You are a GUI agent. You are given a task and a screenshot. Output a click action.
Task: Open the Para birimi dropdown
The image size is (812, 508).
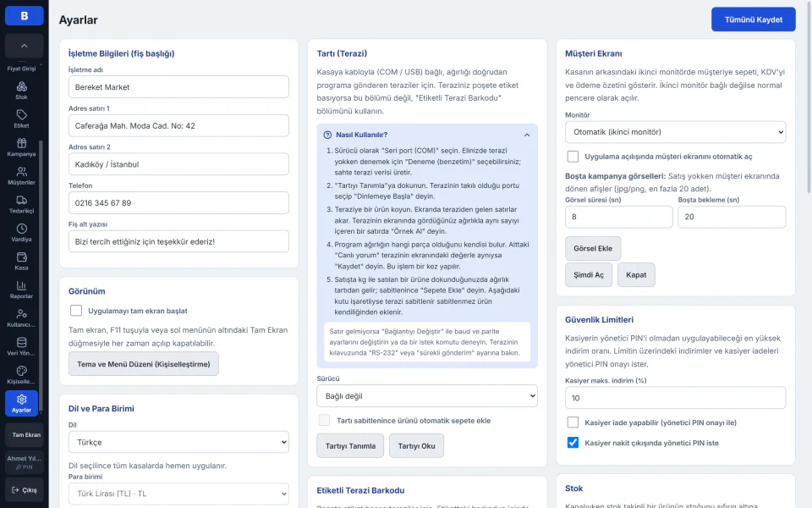[178, 494]
